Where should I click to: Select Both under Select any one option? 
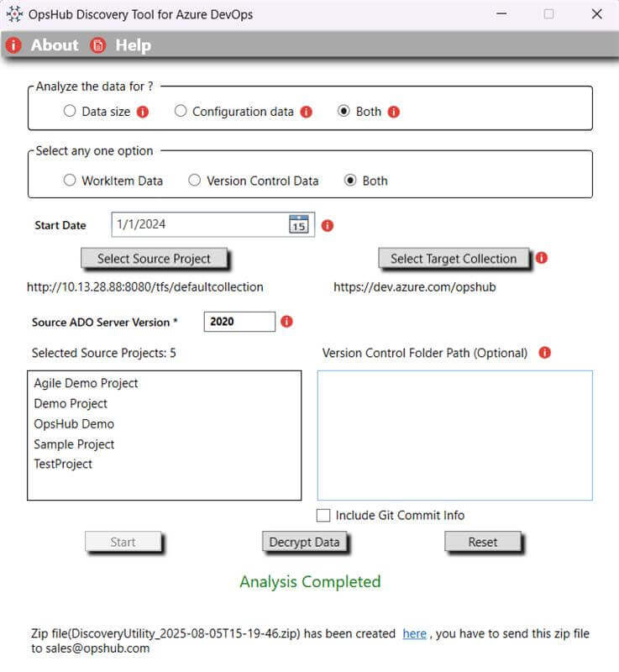click(350, 180)
